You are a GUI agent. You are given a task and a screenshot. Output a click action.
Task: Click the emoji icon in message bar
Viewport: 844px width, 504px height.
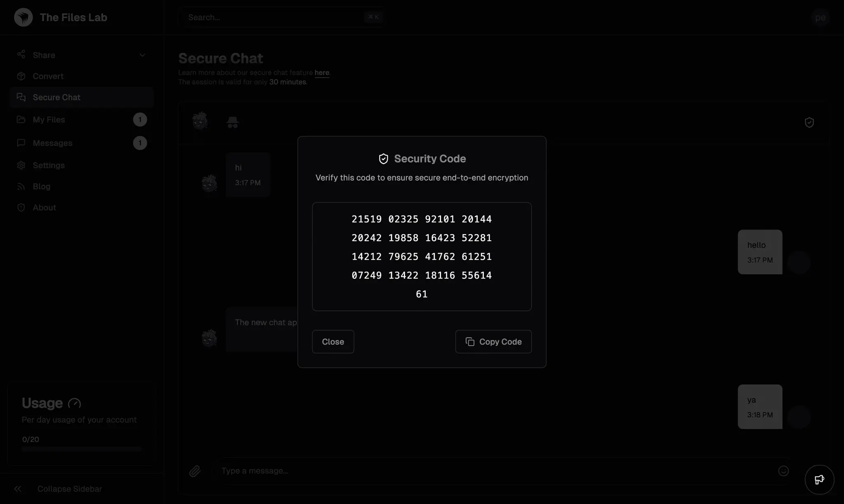(783, 470)
